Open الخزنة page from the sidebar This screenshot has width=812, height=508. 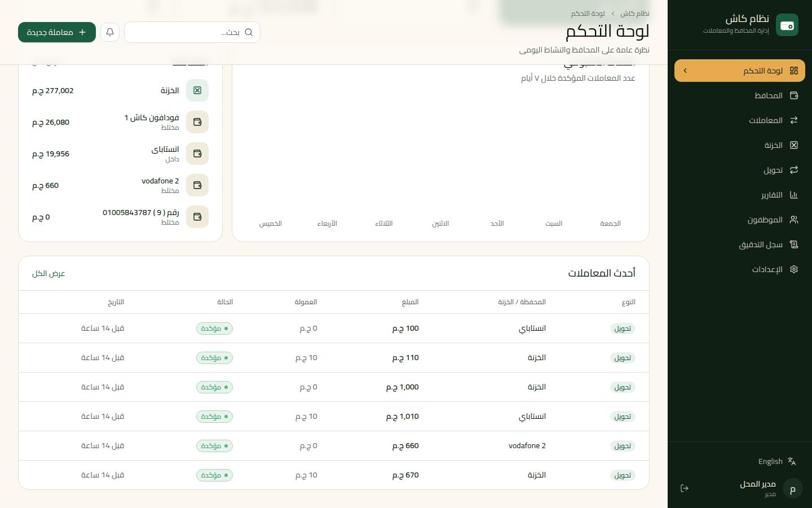740,145
